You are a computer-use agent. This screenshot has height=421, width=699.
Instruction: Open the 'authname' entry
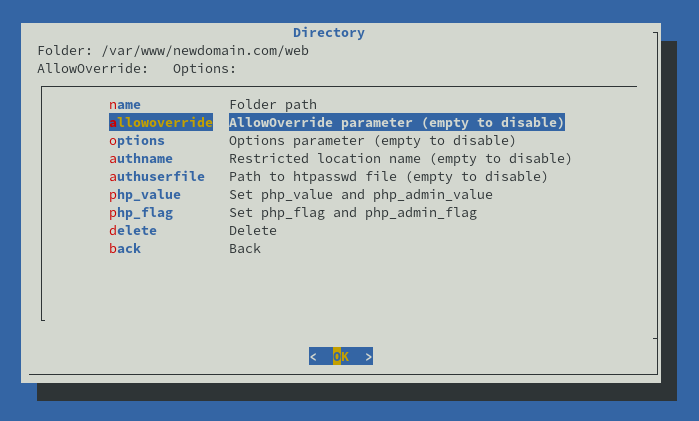pyautogui.click(x=141, y=158)
